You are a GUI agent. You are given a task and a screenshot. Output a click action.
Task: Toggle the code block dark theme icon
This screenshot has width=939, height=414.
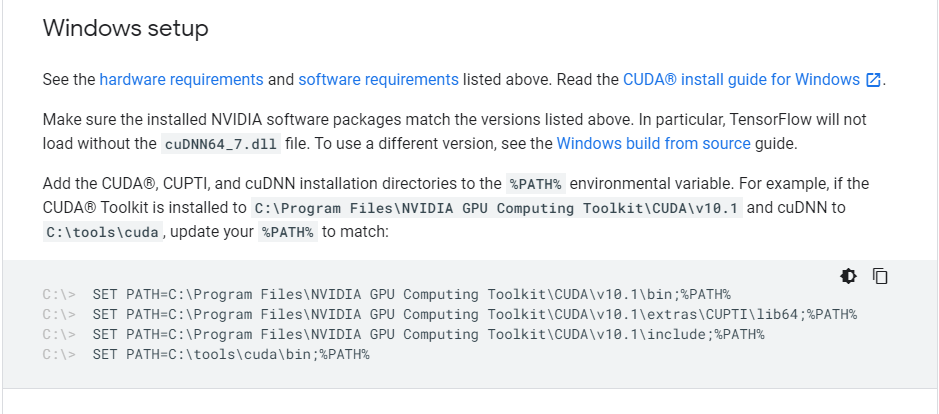(x=848, y=276)
